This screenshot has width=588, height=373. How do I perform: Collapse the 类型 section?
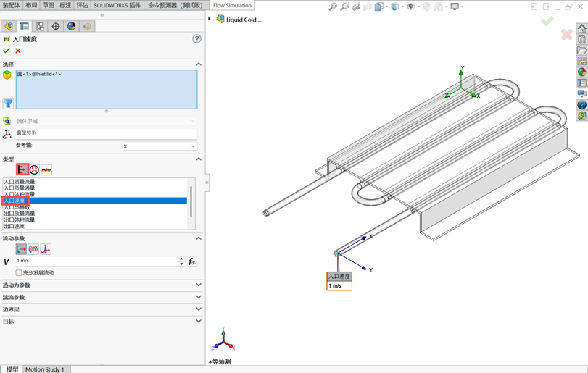pos(199,159)
